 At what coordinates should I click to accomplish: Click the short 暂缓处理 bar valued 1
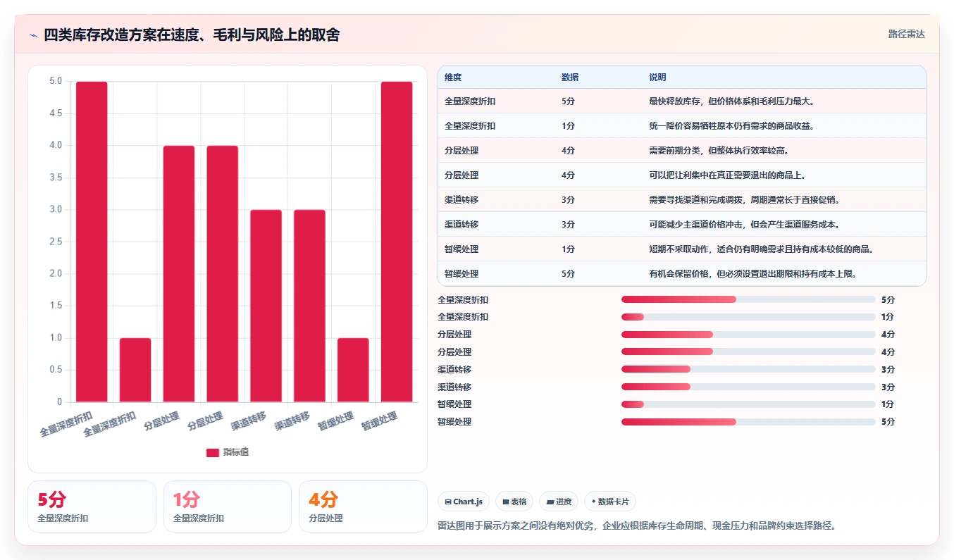(x=353, y=370)
